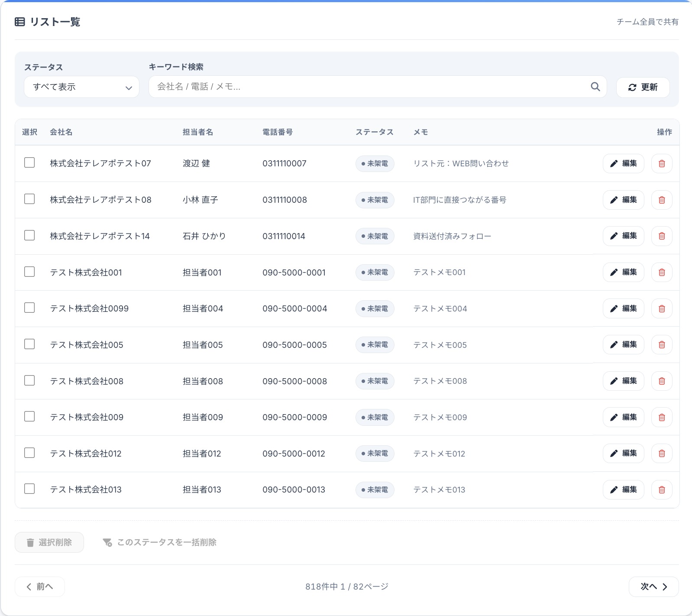Click このステータスを一括削除 bulk delete

(x=160, y=542)
